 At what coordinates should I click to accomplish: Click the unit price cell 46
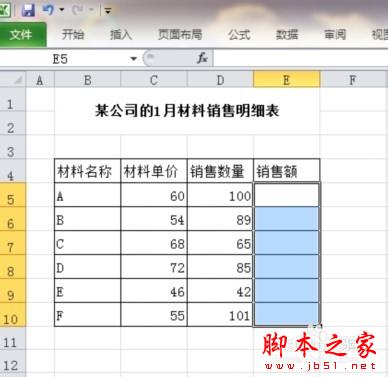pos(154,291)
